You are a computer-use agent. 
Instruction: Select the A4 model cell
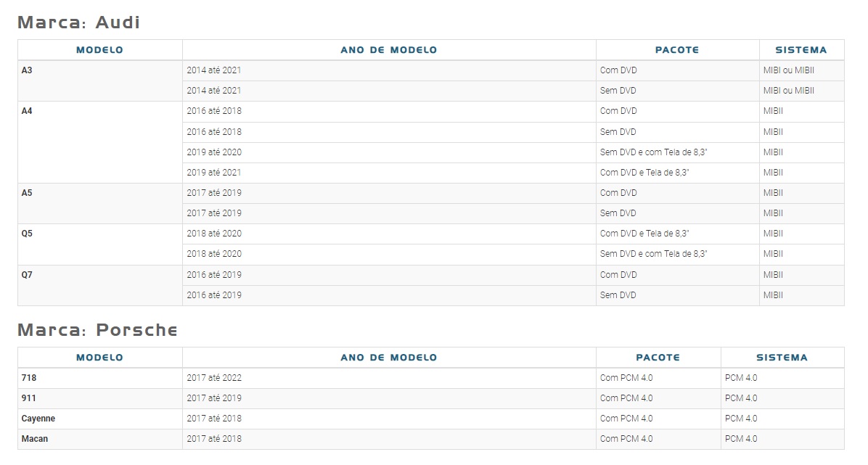click(99, 141)
